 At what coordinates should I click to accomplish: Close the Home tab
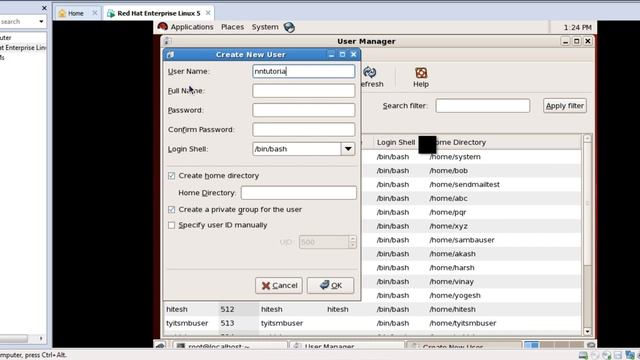[x=94, y=13]
